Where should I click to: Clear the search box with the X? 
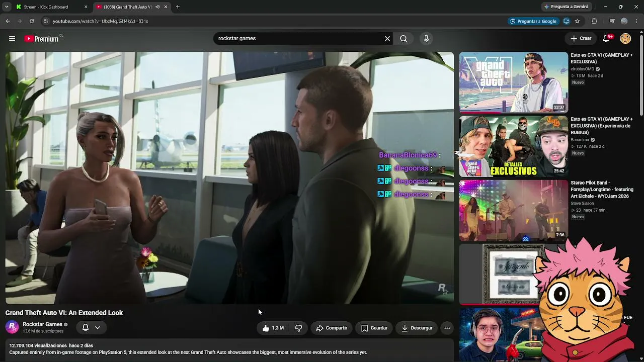pyautogui.click(x=387, y=39)
